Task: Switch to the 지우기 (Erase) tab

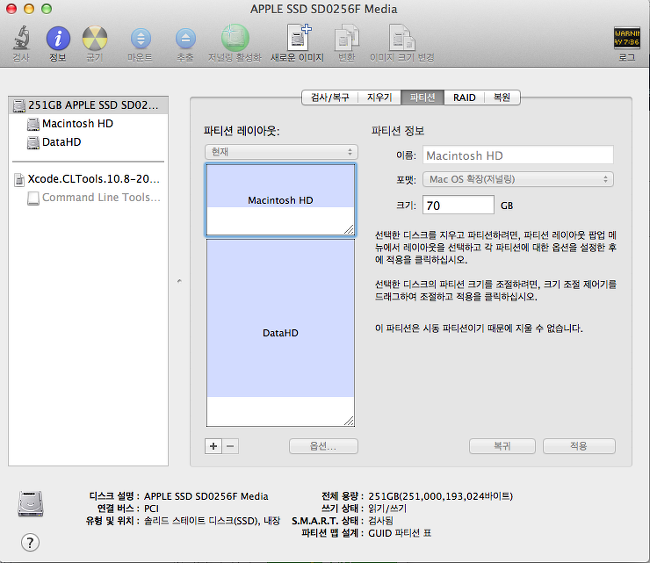Action: coord(379,98)
